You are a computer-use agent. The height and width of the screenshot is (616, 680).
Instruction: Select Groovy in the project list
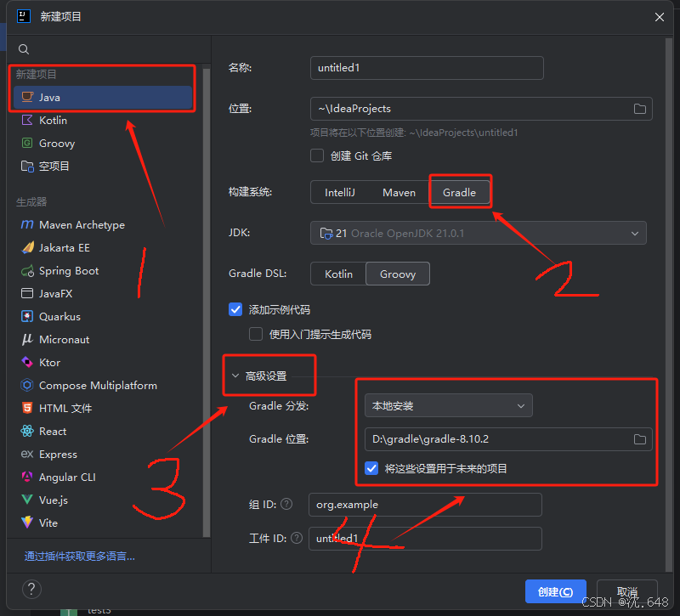(103, 143)
